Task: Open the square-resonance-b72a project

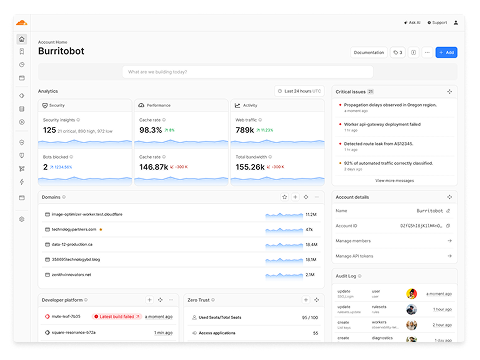Action: point(73,333)
